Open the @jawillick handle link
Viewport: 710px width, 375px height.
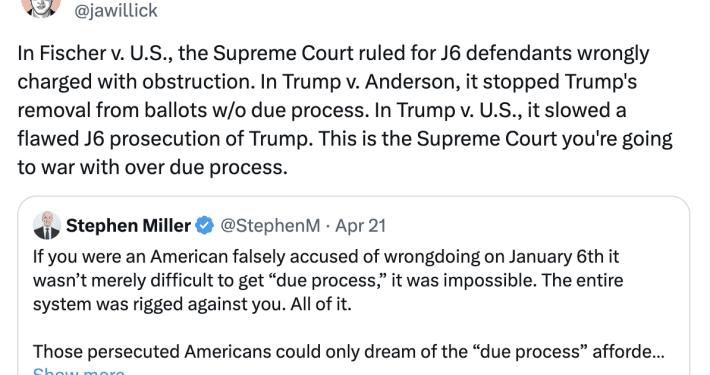click(x=115, y=10)
